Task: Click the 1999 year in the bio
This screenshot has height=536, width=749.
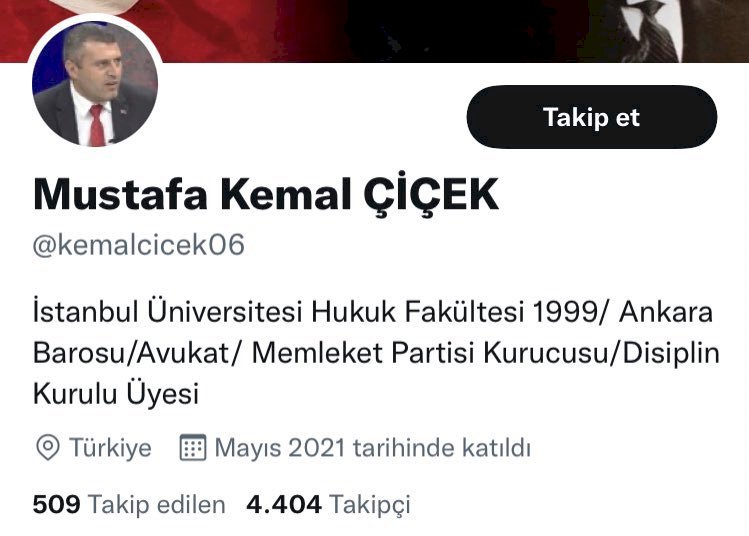Action: (x=564, y=312)
